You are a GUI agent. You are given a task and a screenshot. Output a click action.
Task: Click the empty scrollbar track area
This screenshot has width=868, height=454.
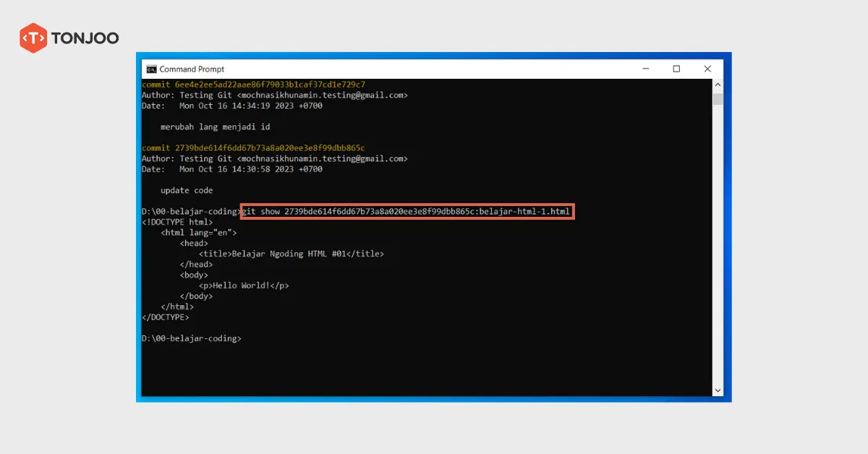pyautogui.click(x=718, y=246)
